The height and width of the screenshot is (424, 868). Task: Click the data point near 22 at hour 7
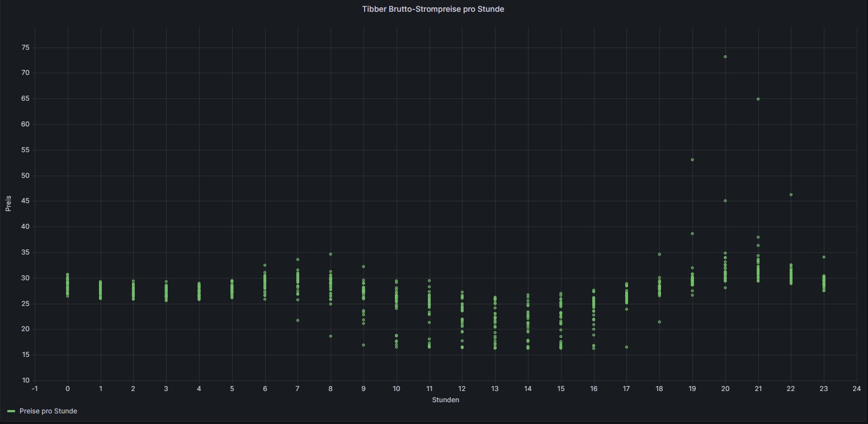(298, 321)
